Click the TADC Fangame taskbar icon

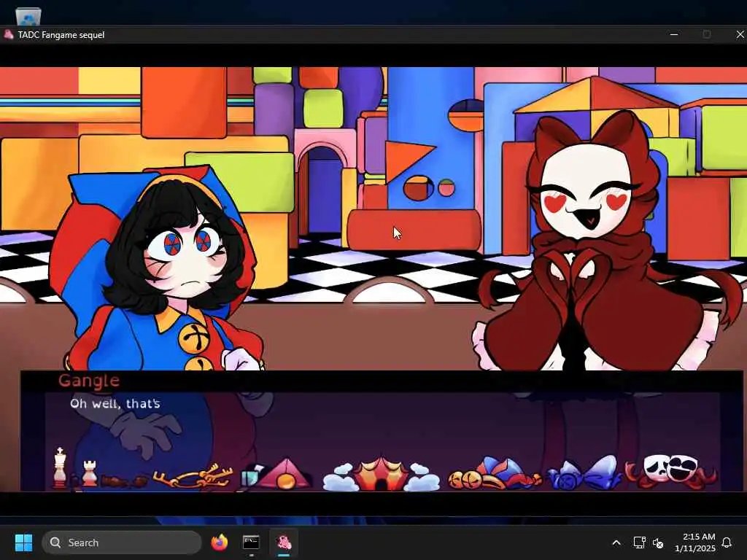click(x=284, y=542)
